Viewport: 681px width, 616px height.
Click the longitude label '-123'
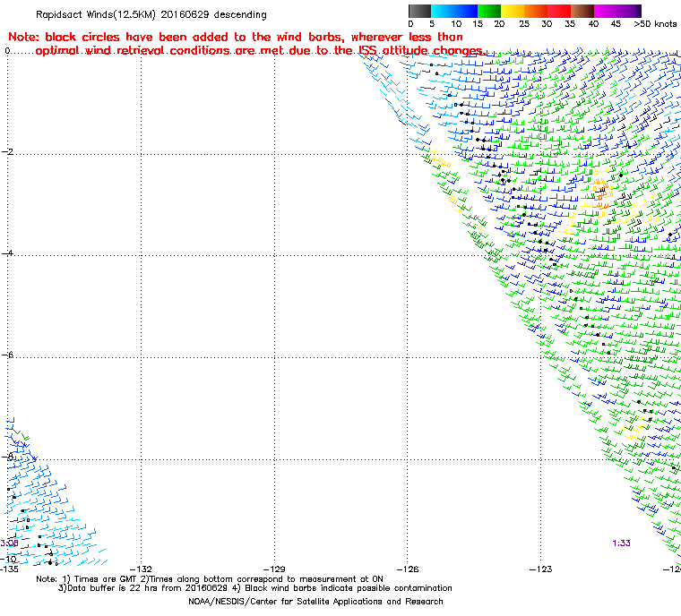[540, 569]
